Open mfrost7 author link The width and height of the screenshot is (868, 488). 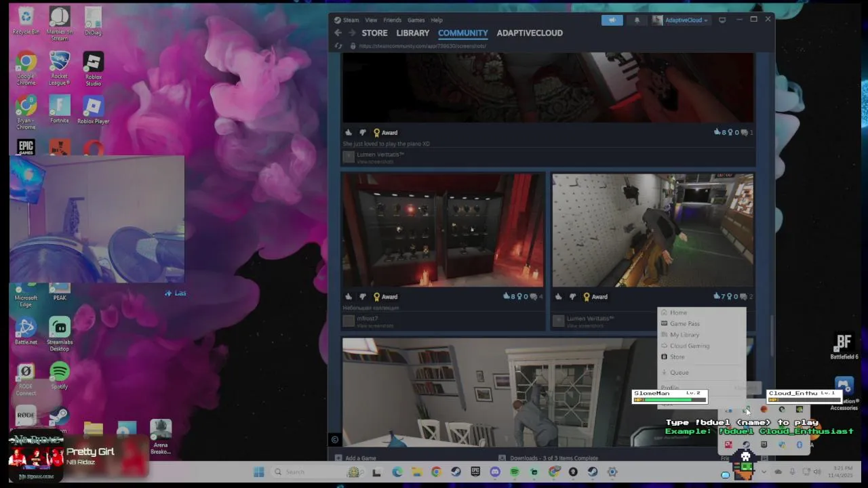pyautogui.click(x=368, y=319)
